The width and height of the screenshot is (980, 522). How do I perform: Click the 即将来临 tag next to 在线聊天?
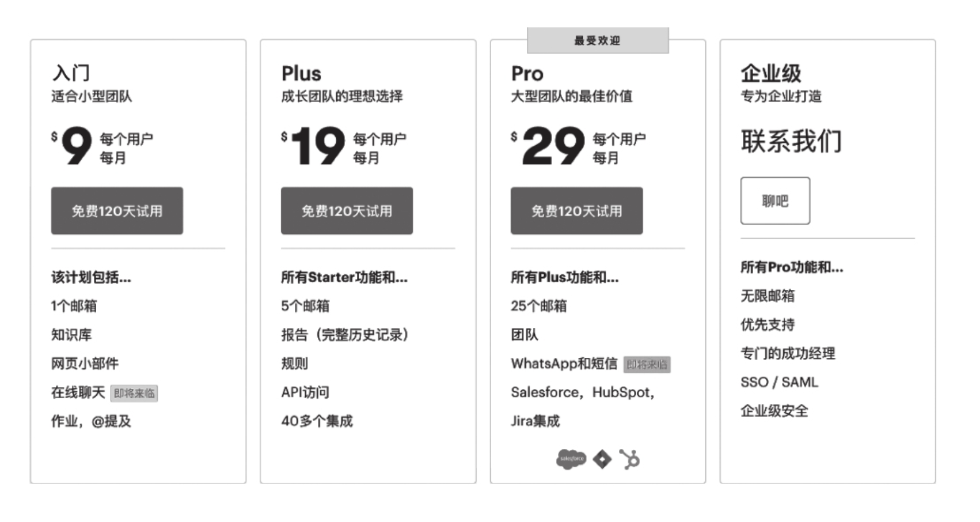coord(134,394)
